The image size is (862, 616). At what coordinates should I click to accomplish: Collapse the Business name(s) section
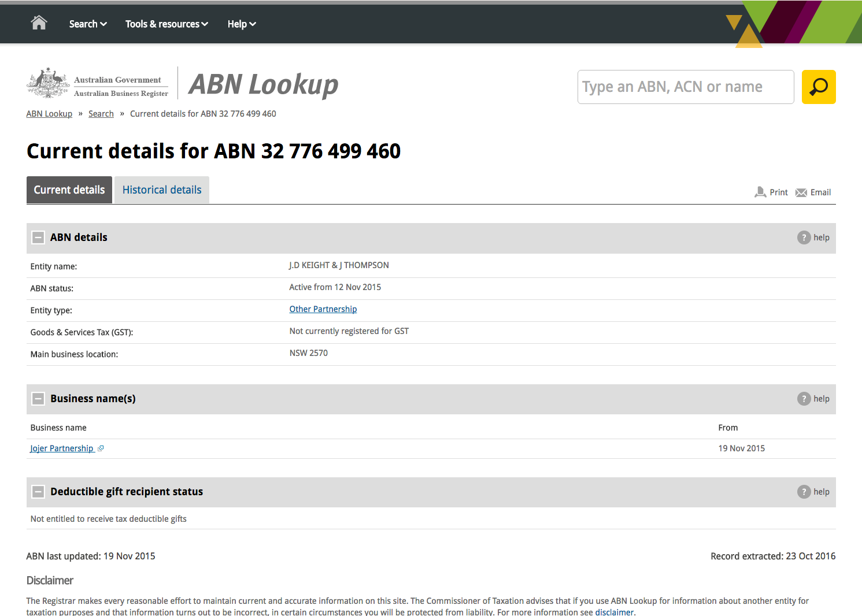click(x=38, y=399)
